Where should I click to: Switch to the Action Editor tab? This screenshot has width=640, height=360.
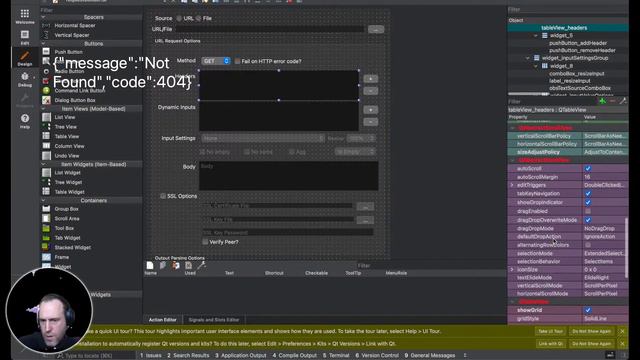pos(162,320)
